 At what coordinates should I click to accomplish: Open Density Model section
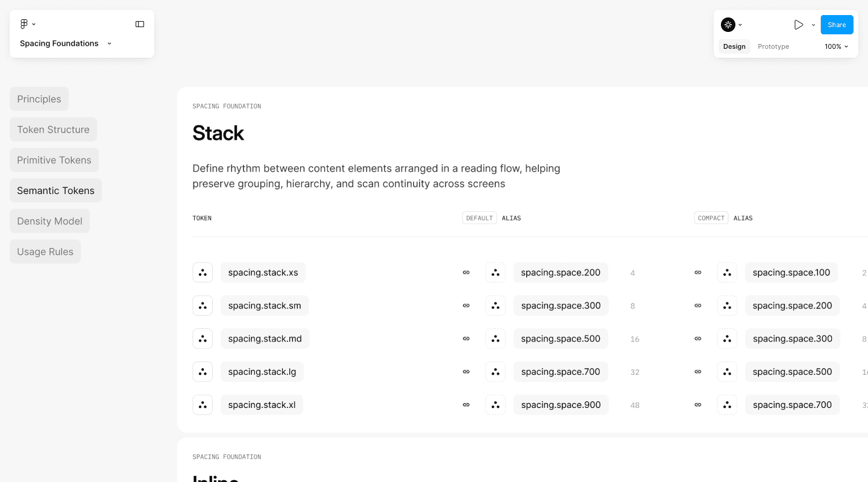(49, 221)
